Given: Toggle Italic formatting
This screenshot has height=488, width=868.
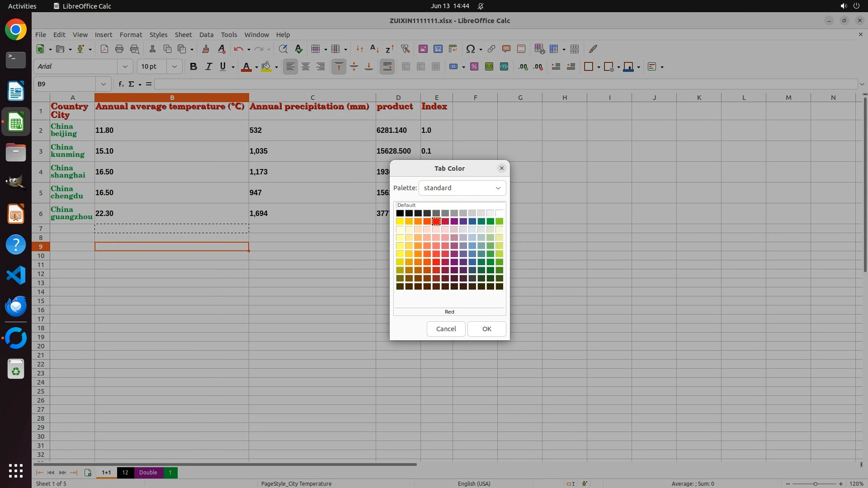Looking at the screenshot, I should [208, 67].
